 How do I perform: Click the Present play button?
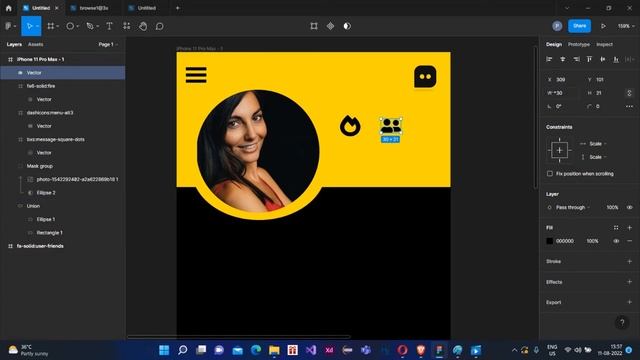[x=603, y=26]
